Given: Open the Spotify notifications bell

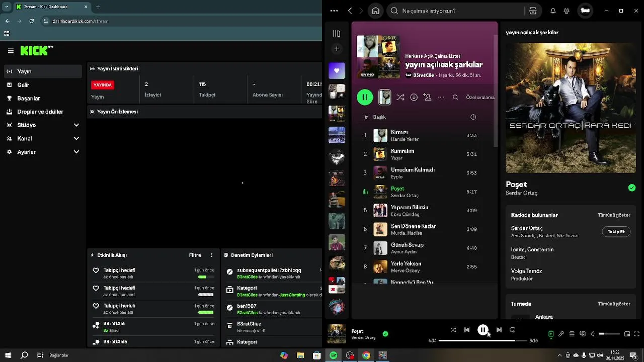Looking at the screenshot, I should 553,11.
